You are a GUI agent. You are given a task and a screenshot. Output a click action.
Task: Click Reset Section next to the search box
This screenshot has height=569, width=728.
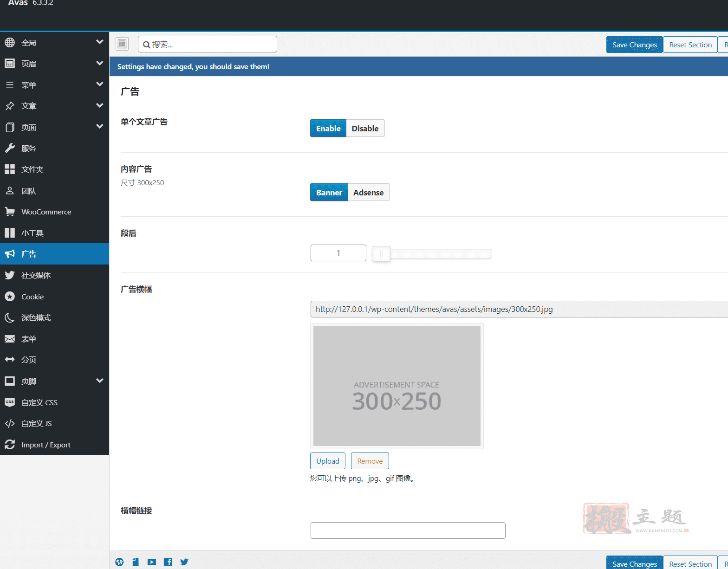click(690, 45)
